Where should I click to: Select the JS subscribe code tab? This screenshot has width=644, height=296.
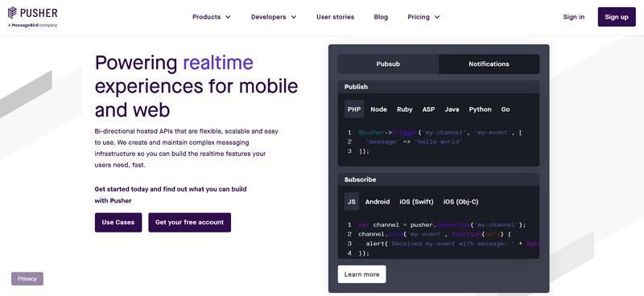(x=352, y=202)
